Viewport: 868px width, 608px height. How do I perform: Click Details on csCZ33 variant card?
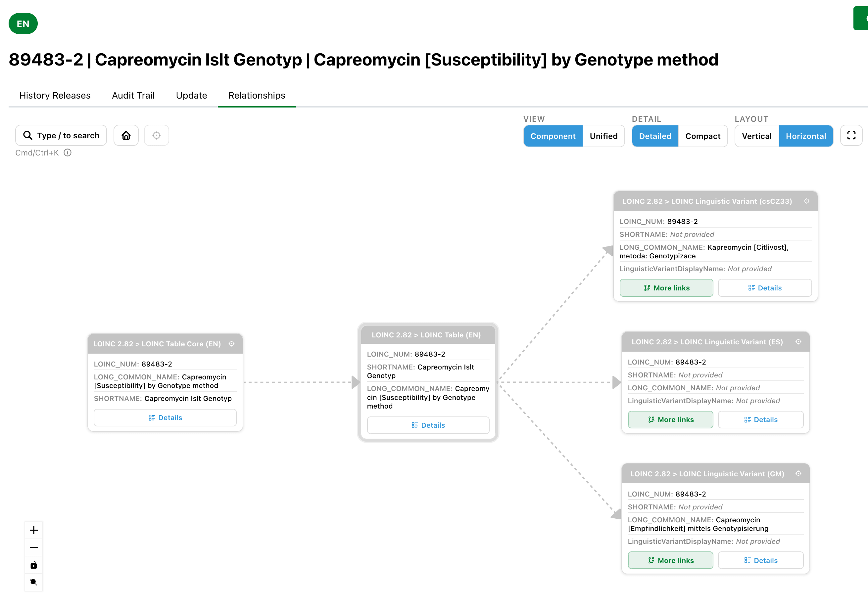coord(764,288)
